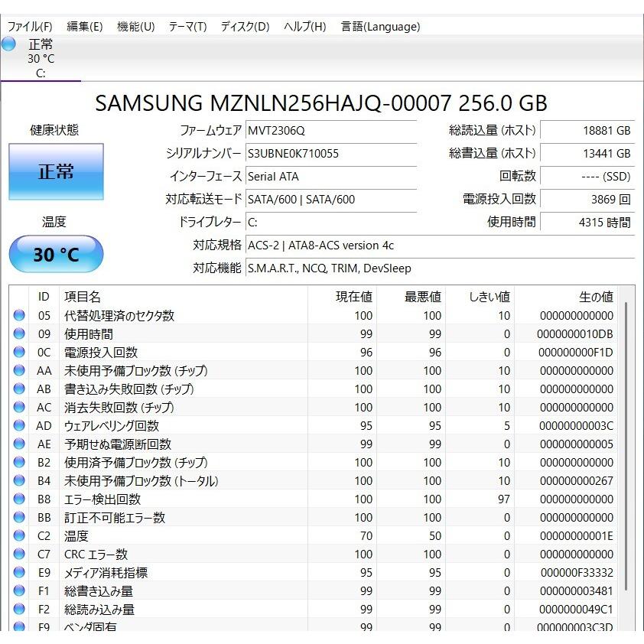
Task: Open the テーマ(T) menu
Action: tap(187, 26)
